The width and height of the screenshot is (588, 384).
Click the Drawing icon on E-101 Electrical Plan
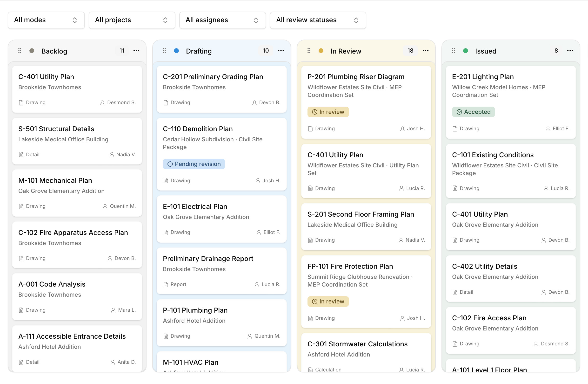pos(166,233)
